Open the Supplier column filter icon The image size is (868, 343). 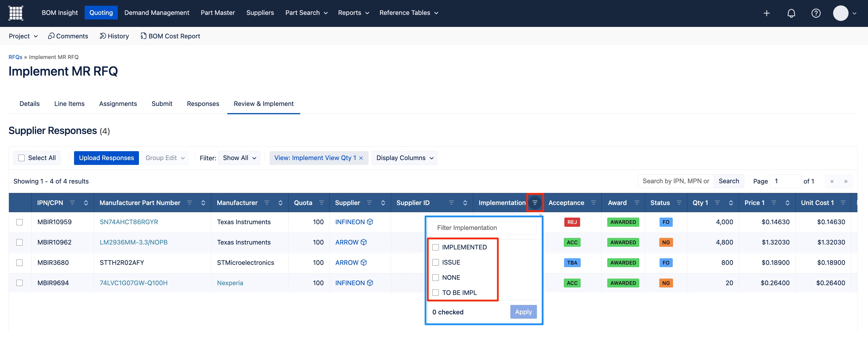(x=369, y=202)
